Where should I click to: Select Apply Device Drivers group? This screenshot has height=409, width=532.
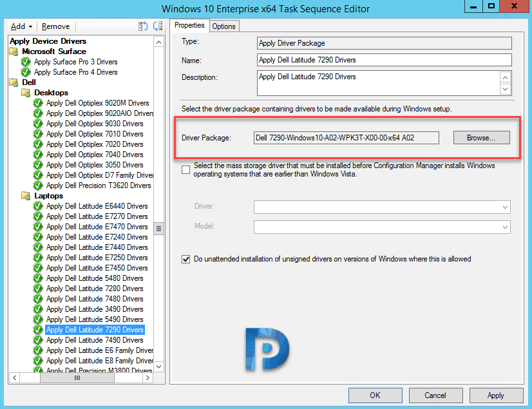point(48,41)
